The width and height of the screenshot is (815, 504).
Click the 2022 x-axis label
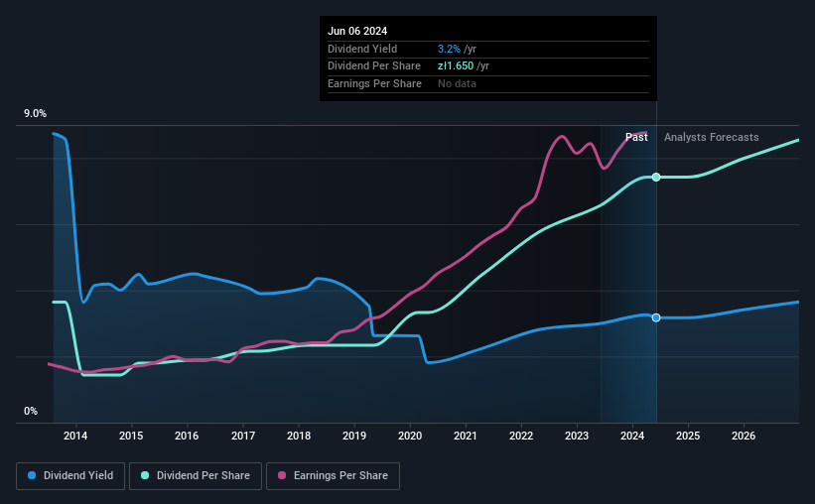521,436
